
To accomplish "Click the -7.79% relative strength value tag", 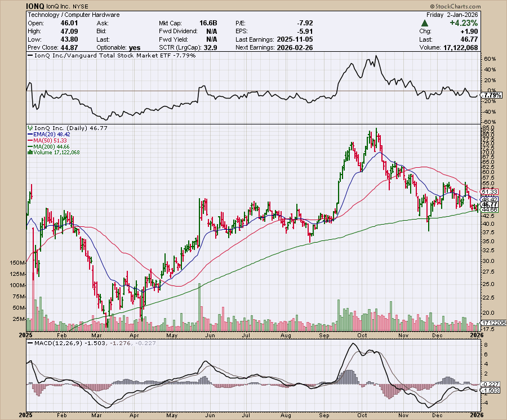I will pos(492,95).
